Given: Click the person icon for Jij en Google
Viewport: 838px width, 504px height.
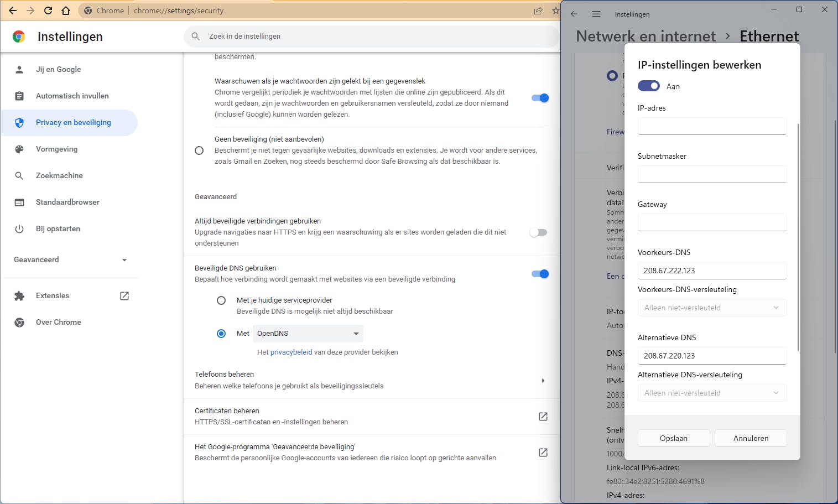Looking at the screenshot, I should pyautogui.click(x=19, y=69).
